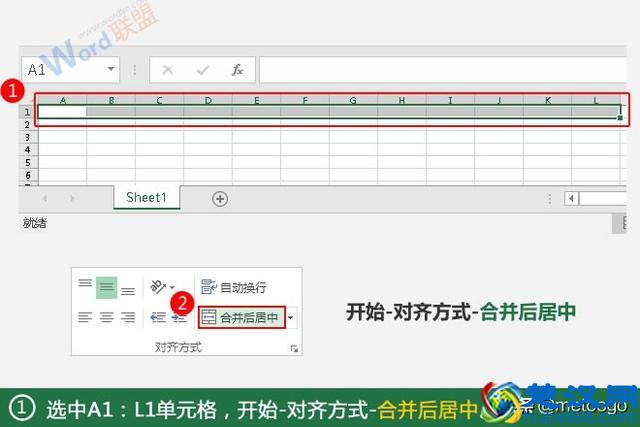Image resolution: width=640 pixels, height=427 pixels.
Task: Click the center horizontally icon
Action: pyautogui.click(x=107, y=317)
